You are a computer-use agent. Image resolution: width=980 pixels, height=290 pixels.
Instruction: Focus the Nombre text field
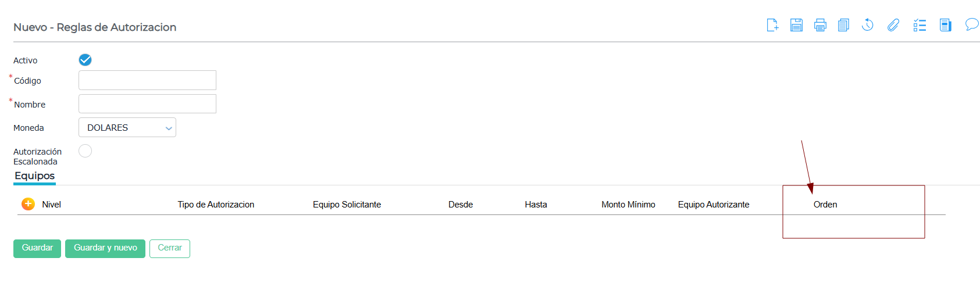coord(147,104)
